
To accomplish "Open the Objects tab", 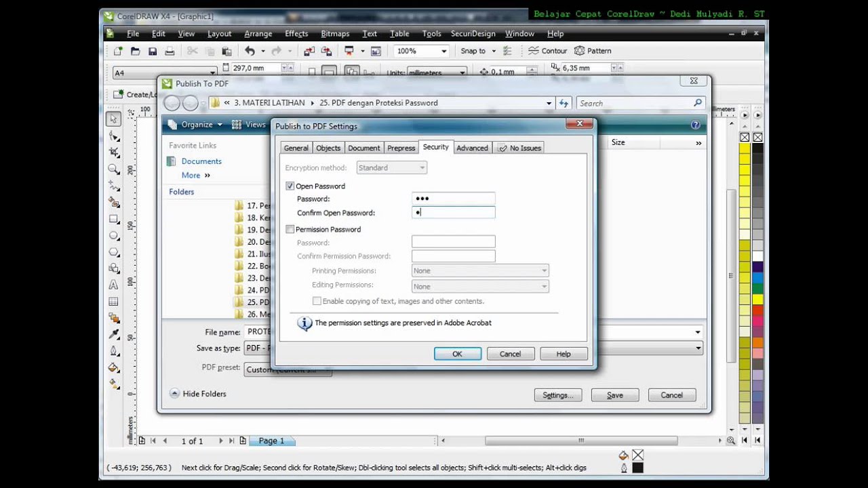I will 328,148.
